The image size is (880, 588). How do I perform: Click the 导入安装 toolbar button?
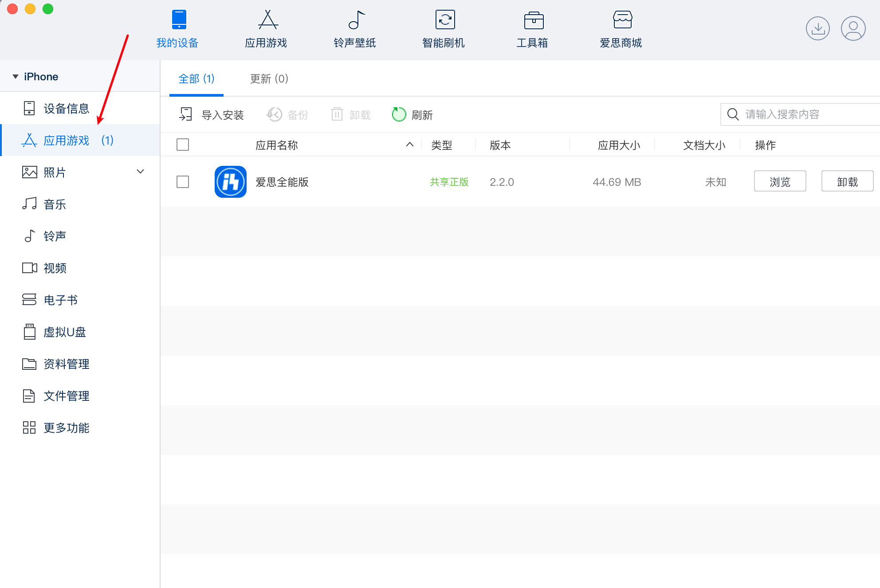(x=212, y=115)
